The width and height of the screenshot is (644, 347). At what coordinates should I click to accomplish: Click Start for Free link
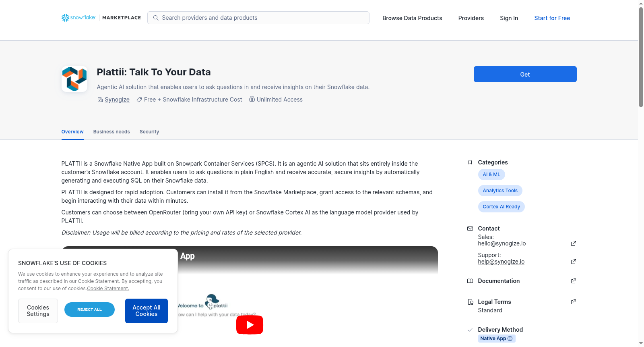(x=552, y=18)
